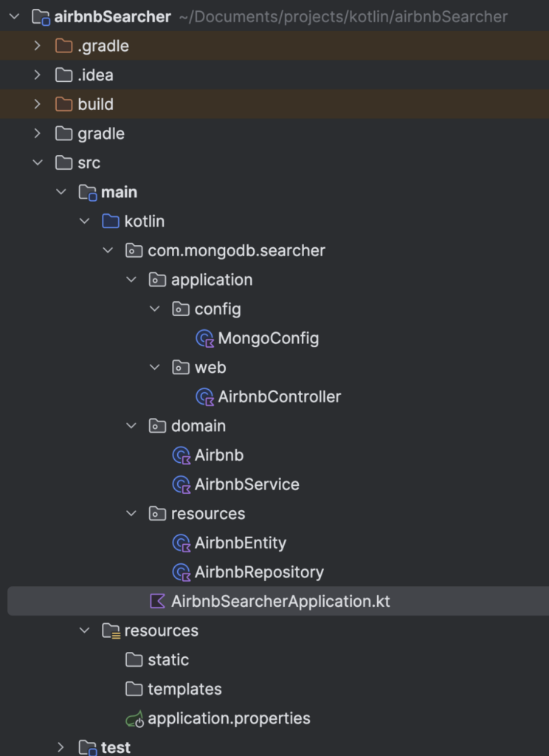This screenshot has height=756, width=549.
Task: Select the Airbnb class in domain
Action: pos(218,456)
